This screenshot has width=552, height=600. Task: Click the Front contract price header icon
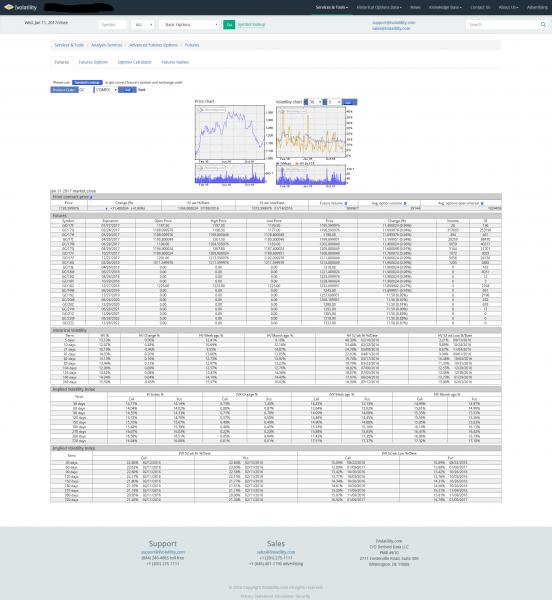click(x=91, y=197)
